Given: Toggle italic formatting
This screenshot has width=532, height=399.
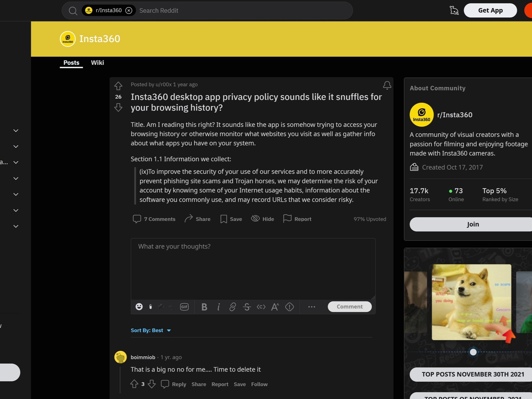Looking at the screenshot, I should (x=218, y=307).
